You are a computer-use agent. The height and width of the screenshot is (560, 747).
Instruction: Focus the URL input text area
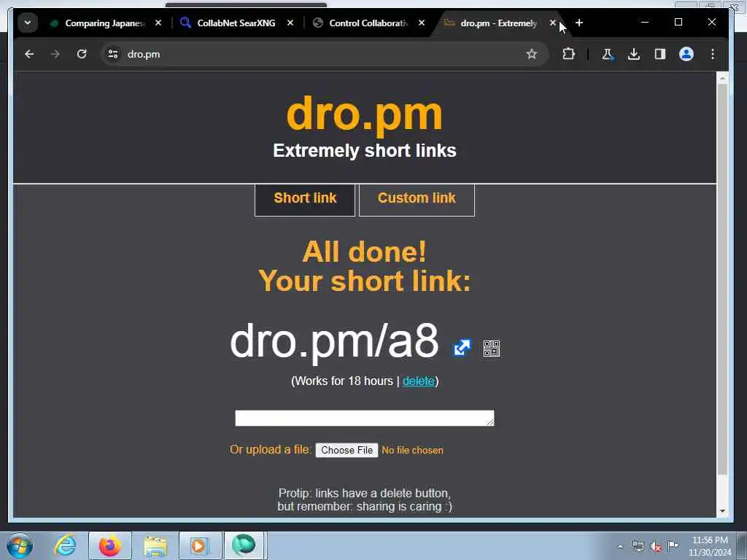click(365, 418)
